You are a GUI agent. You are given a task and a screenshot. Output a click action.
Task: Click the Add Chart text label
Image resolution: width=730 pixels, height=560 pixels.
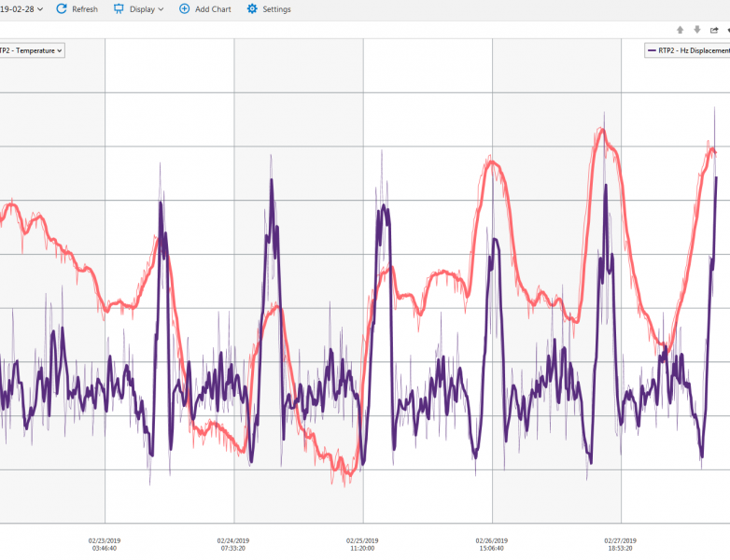point(213,9)
